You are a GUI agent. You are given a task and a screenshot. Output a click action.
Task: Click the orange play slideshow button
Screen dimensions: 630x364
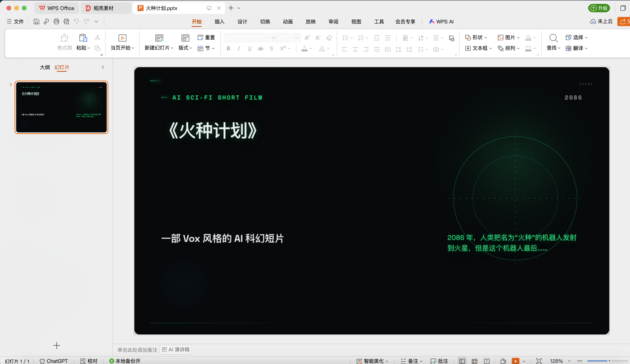tap(515, 361)
